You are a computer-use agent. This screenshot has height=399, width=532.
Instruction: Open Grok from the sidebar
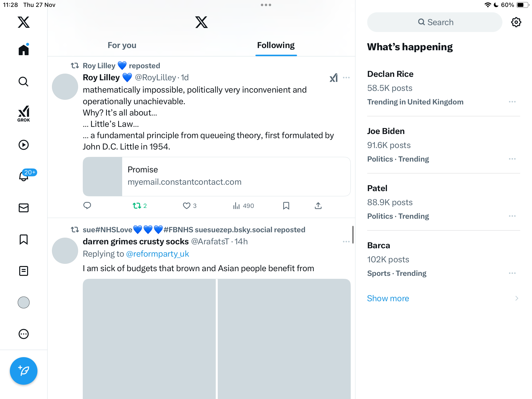24,114
